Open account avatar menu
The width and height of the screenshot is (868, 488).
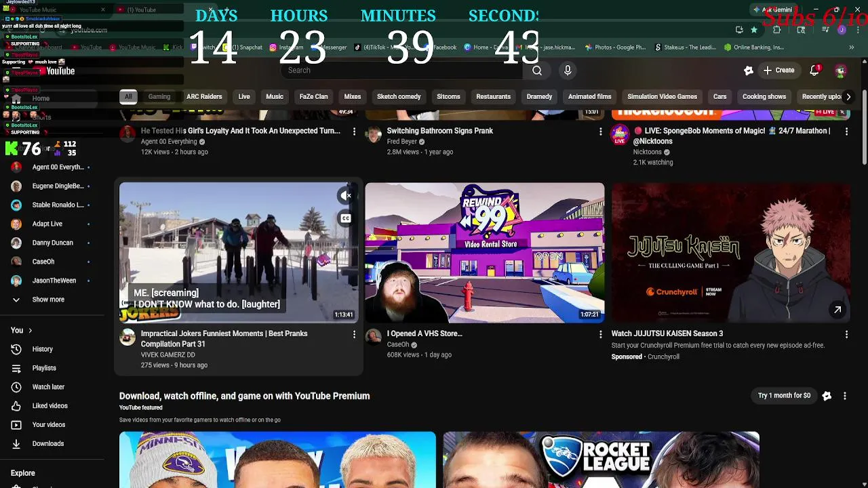pos(840,70)
